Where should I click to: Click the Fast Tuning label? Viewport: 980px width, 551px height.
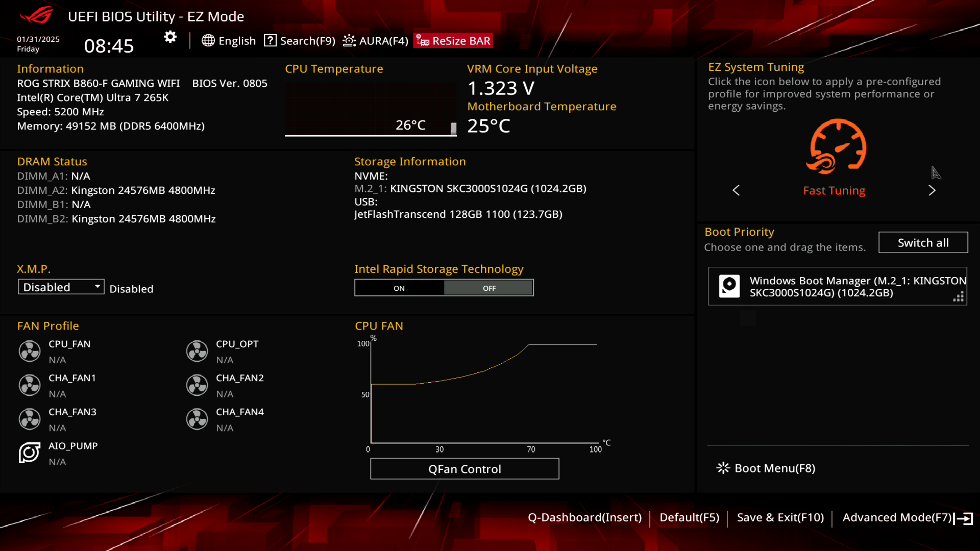coord(834,190)
